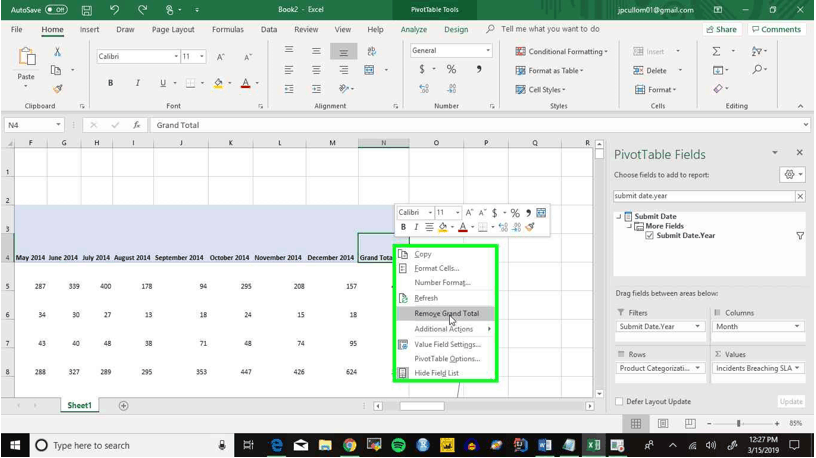This screenshot has height=458, width=816.
Task: Click the Copy icon in Clipboard group
Action: pos(56,70)
